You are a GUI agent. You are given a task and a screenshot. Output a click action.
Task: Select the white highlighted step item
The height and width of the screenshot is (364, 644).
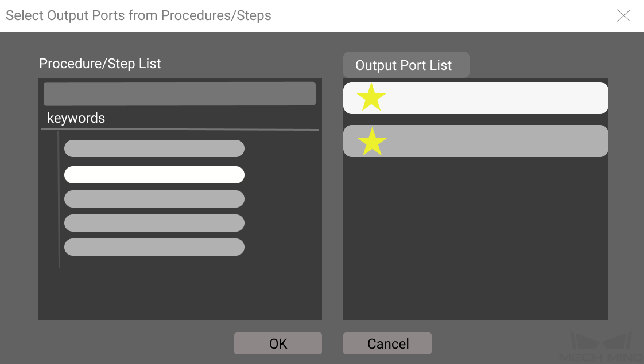(154, 175)
